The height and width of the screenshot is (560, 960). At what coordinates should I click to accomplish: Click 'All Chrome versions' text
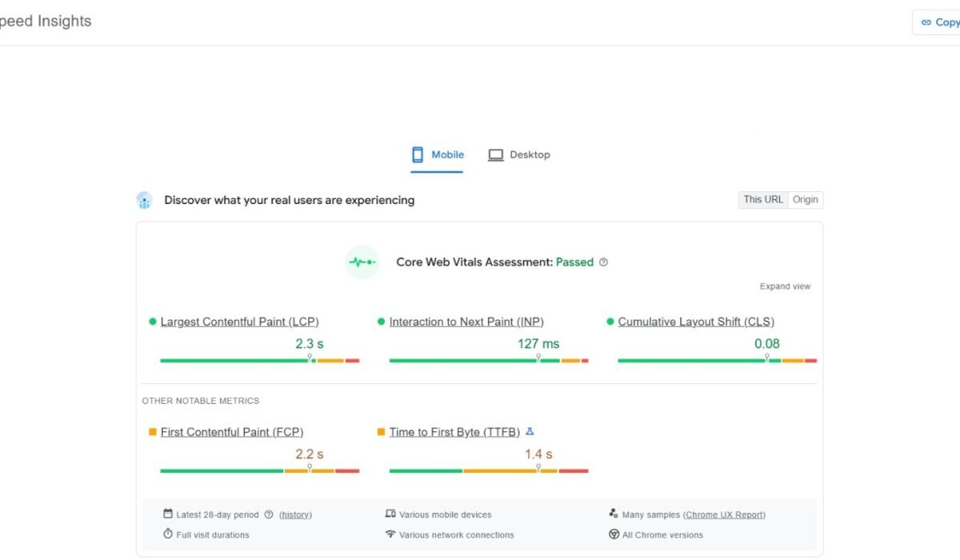(662, 535)
